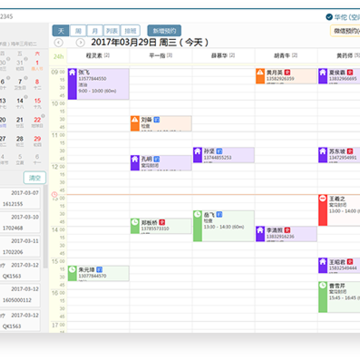360x360 pixels.
Task: Select day 14 in the mini calendar
Action: click(x=20, y=102)
